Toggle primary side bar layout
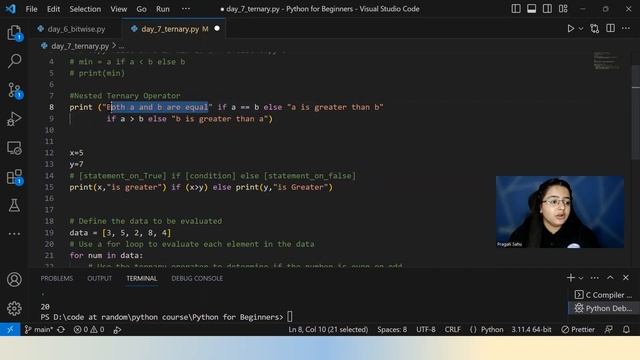This screenshot has width=640, height=360. [x=516, y=9]
